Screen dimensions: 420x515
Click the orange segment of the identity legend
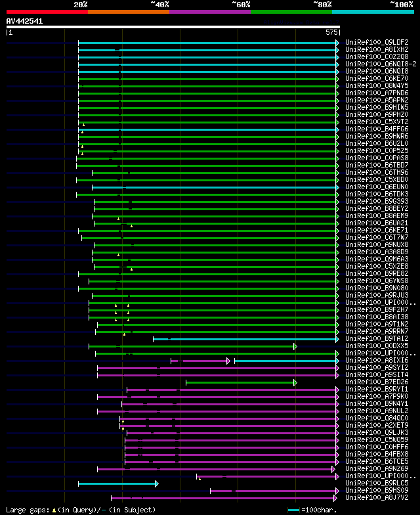(x=129, y=12)
